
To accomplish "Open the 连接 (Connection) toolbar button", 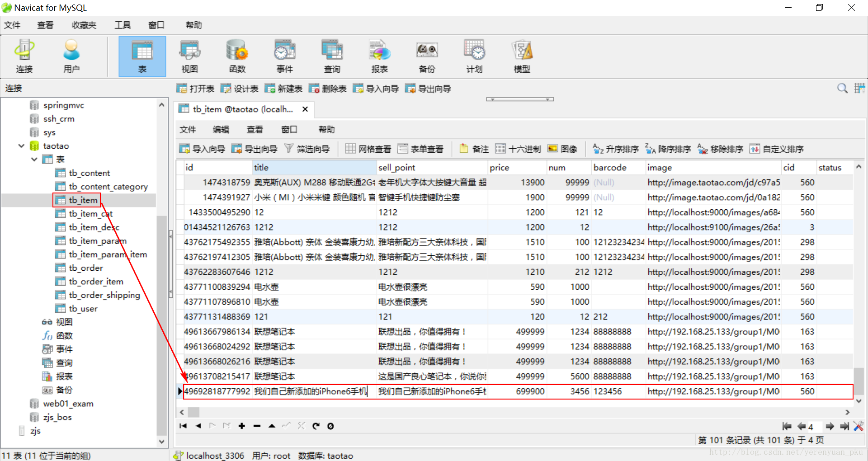I will coord(24,56).
